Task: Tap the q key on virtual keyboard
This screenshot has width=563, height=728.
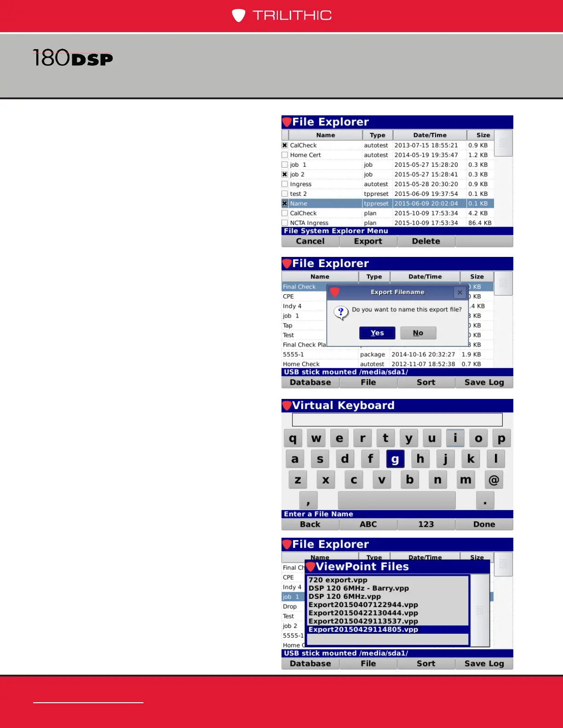Action: pos(293,438)
